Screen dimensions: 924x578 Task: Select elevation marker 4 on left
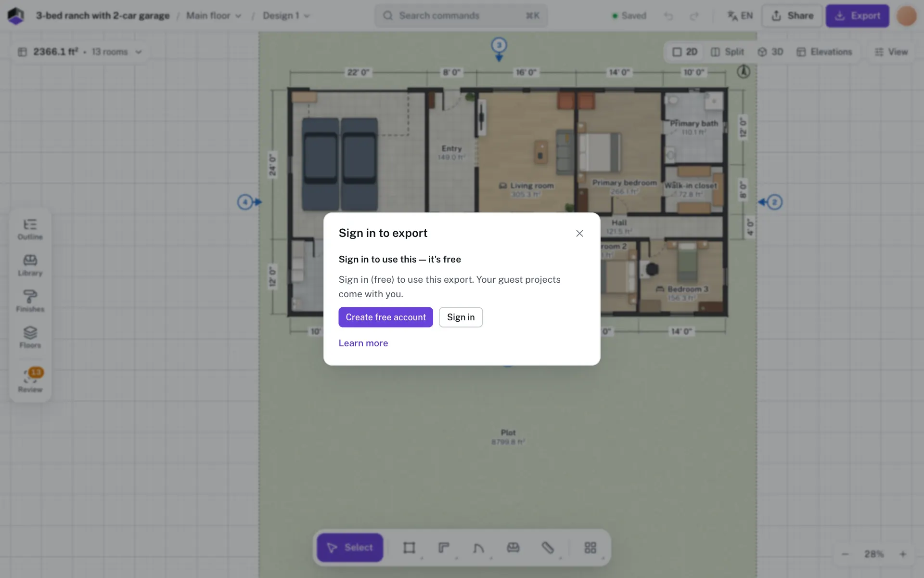(245, 202)
